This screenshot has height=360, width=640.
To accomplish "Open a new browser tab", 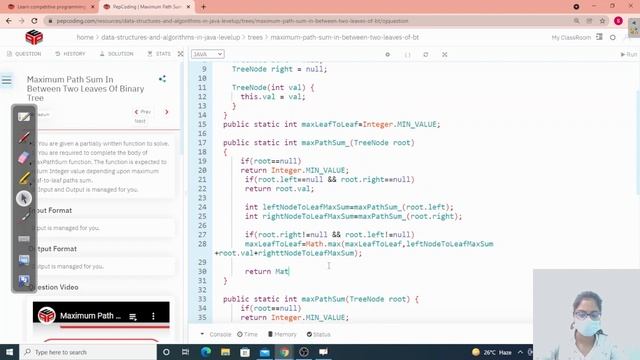I will coord(203,7).
